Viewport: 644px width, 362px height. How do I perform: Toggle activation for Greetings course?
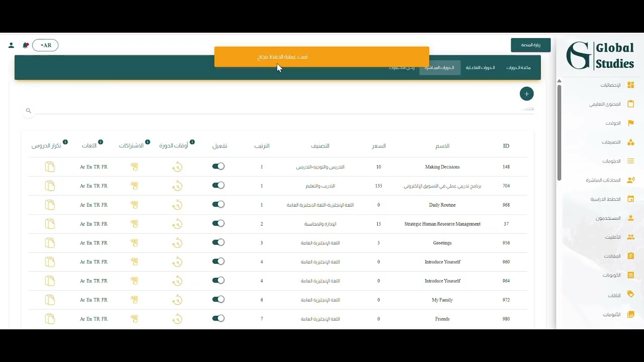click(218, 242)
